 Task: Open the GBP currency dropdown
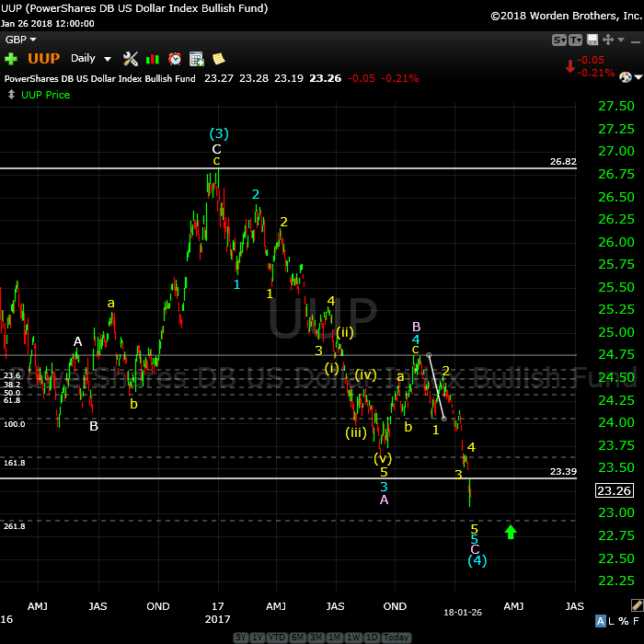[x=20, y=40]
